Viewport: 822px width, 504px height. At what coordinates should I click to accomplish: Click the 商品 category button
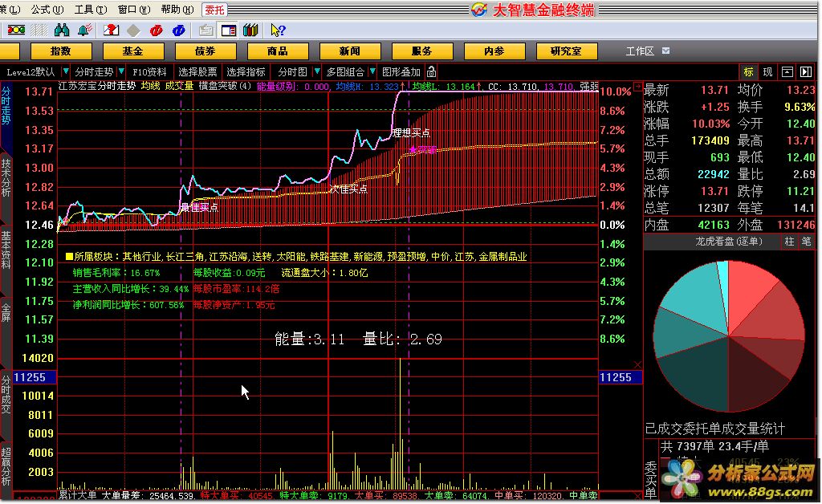click(x=277, y=51)
